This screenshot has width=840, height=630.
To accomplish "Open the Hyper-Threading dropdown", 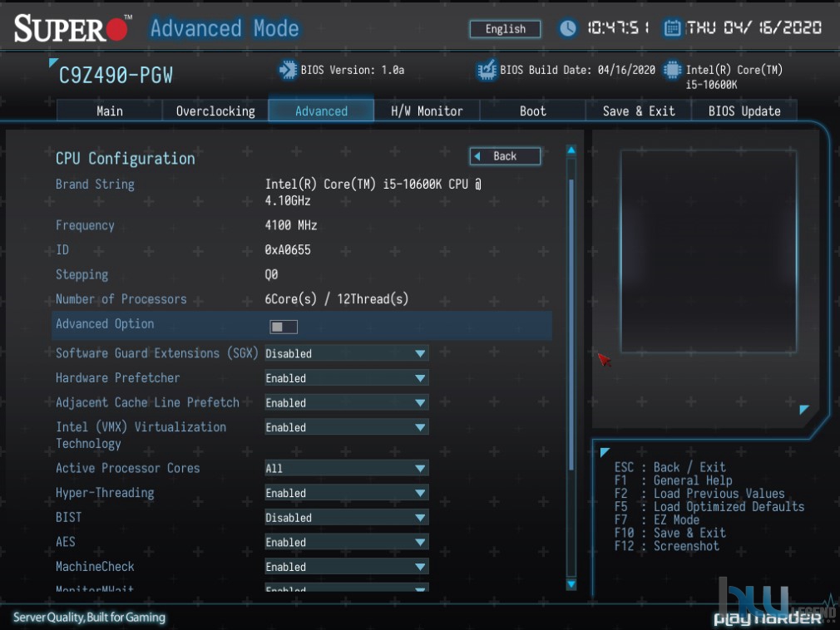I will click(x=347, y=493).
